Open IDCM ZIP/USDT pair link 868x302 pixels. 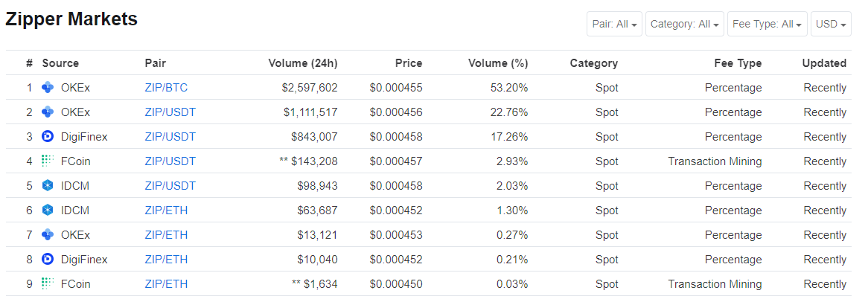pyautogui.click(x=170, y=185)
